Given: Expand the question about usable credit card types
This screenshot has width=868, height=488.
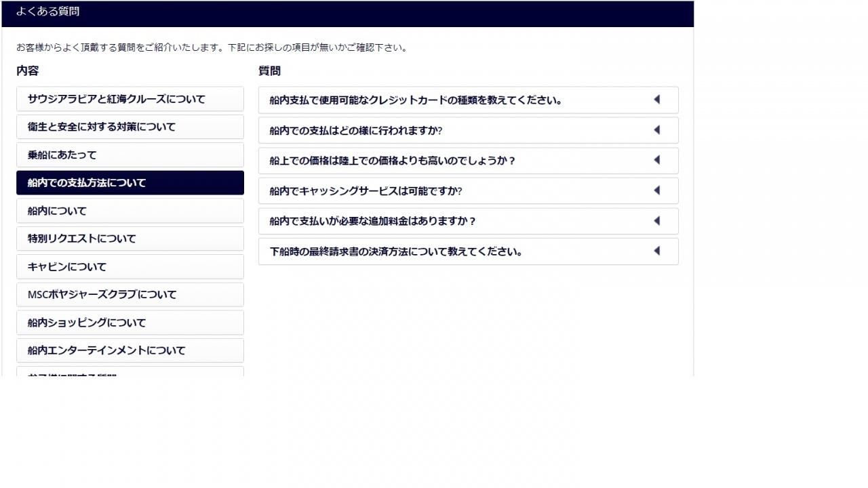Looking at the screenshot, I should (x=469, y=100).
